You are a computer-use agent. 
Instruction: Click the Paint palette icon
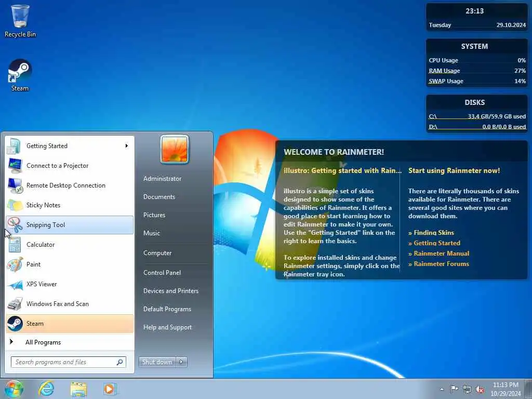click(15, 264)
